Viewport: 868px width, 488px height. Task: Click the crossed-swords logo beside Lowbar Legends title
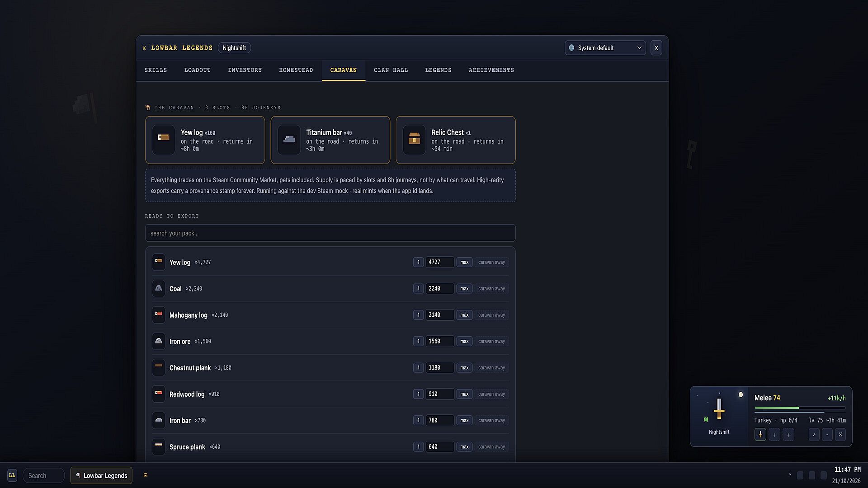pos(144,48)
